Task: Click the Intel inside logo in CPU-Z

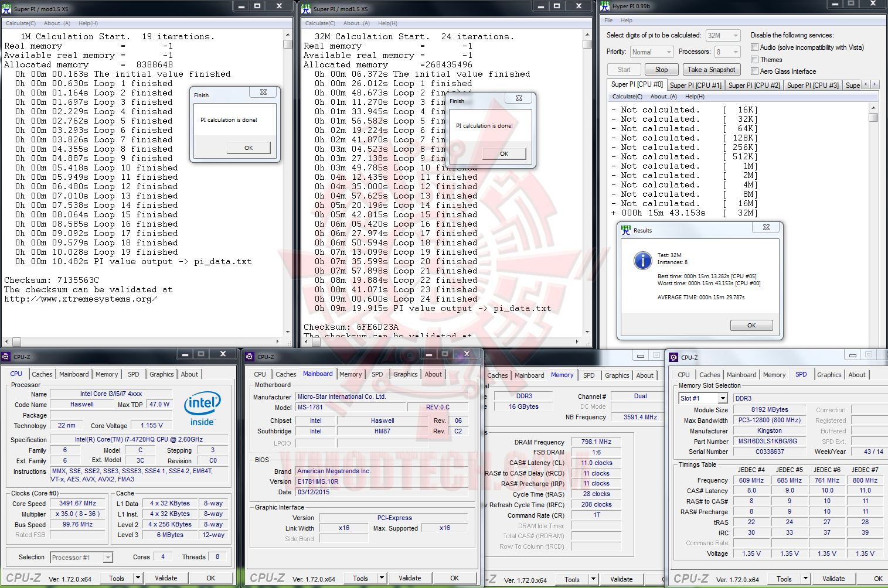Action: coord(202,408)
